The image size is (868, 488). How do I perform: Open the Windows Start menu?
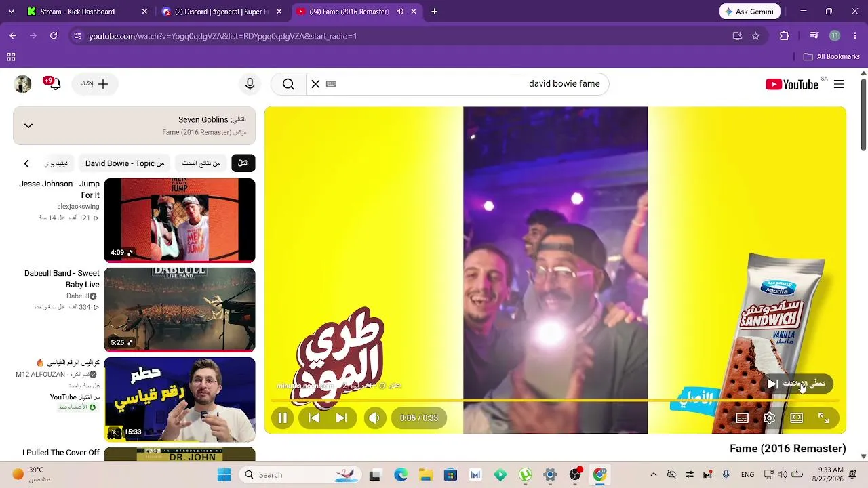[x=224, y=474]
